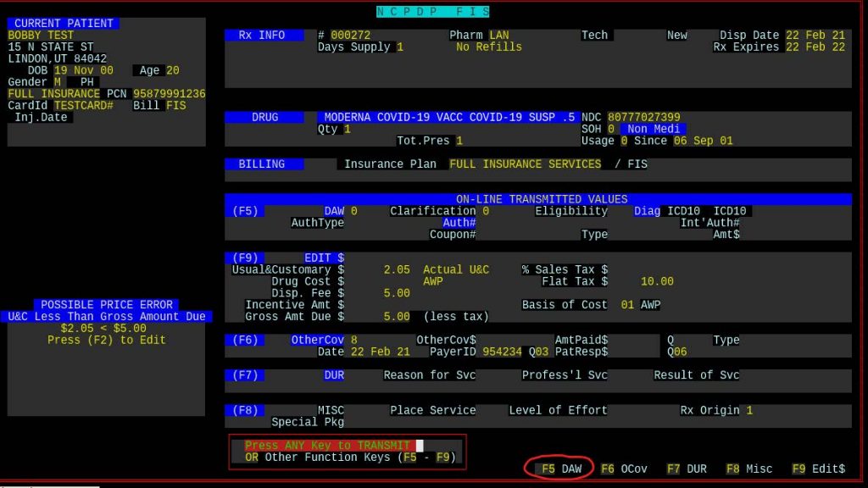Click the Flat Tax value 10.00

(x=656, y=281)
